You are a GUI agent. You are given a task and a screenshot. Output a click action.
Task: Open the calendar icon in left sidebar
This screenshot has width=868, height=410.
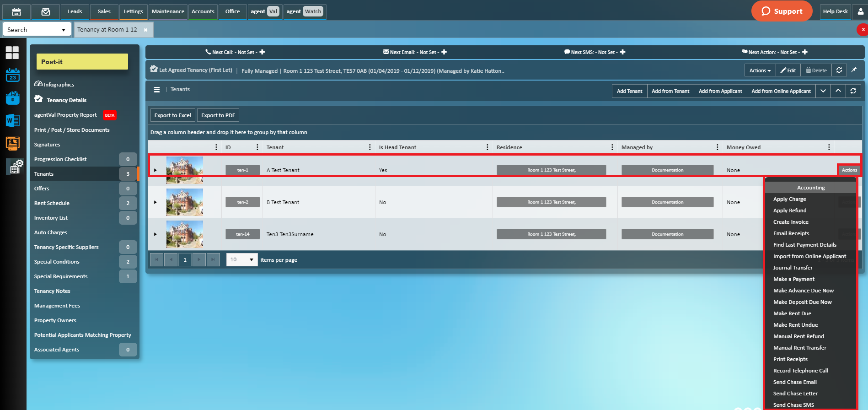[x=12, y=75]
